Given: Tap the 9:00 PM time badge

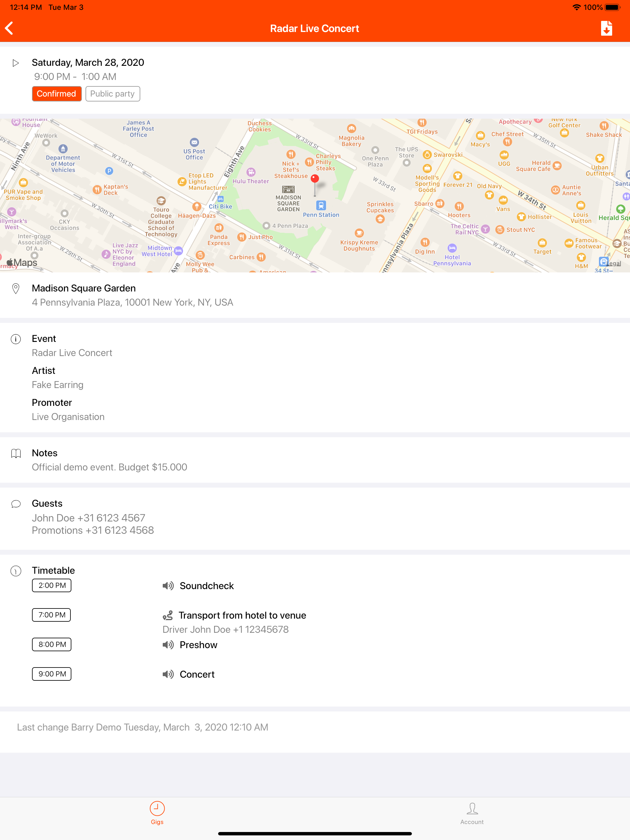Looking at the screenshot, I should point(52,674).
